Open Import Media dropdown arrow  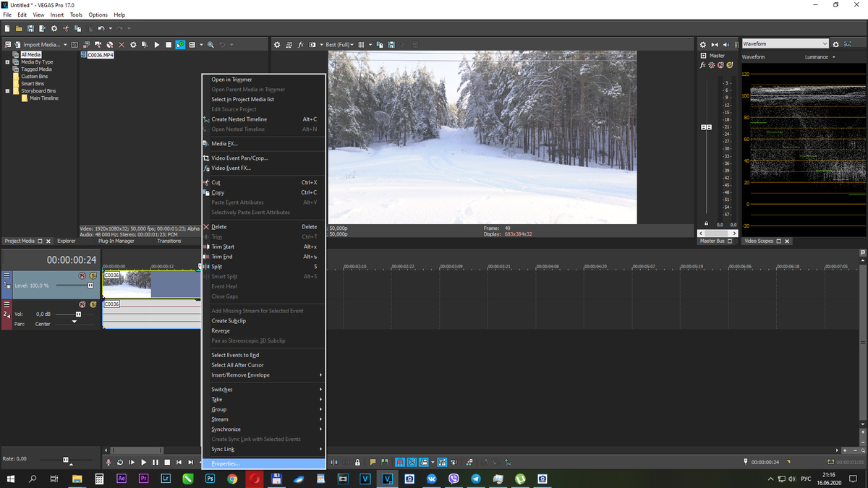65,45
